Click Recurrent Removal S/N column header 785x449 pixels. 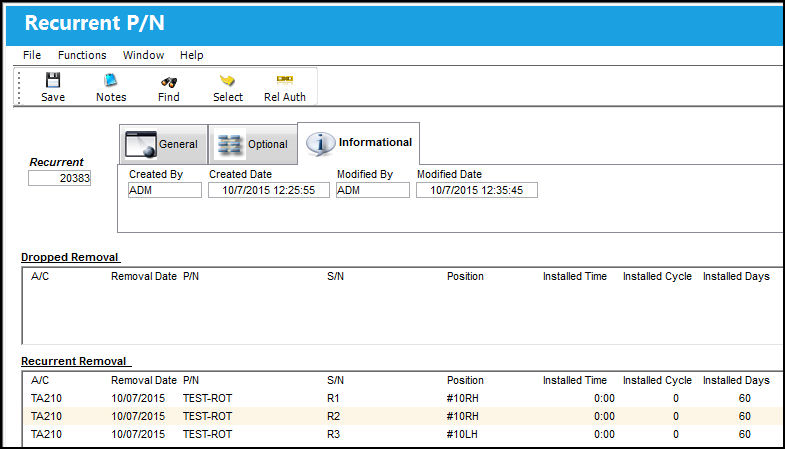click(x=335, y=380)
